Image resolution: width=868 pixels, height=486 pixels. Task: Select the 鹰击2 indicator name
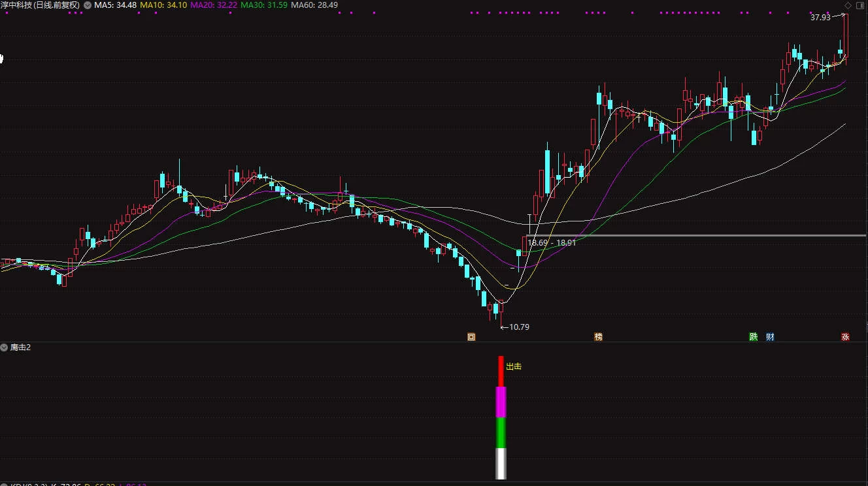tap(20, 348)
